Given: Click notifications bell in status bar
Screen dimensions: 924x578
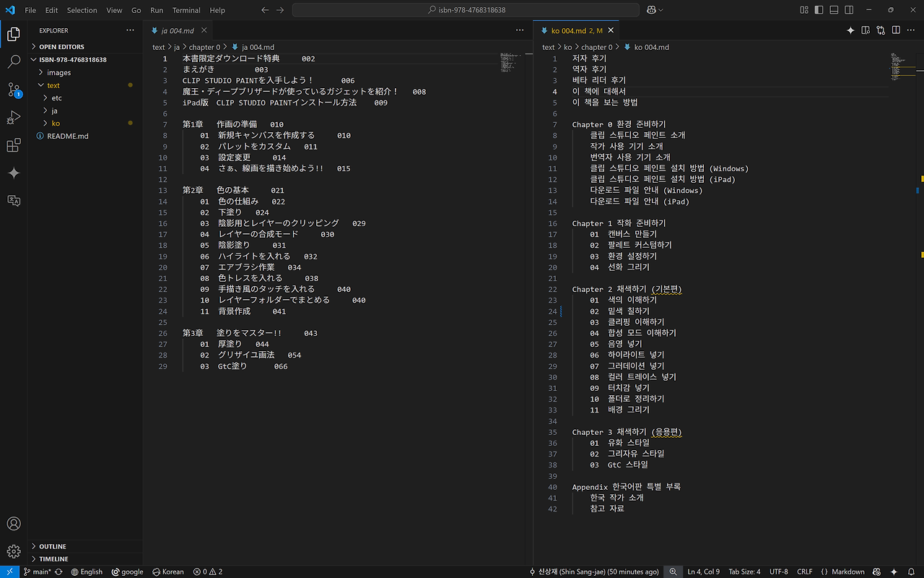Looking at the screenshot, I should click(x=912, y=571).
